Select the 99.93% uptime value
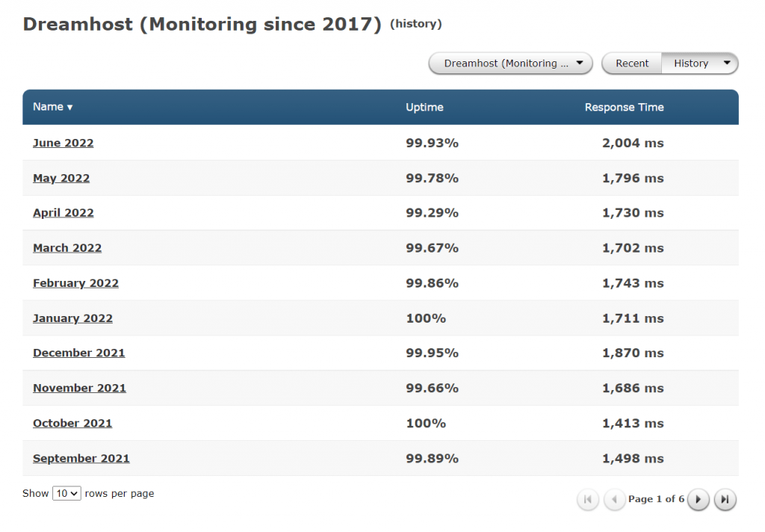Viewport: 765px width, 532px height. point(432,143)
